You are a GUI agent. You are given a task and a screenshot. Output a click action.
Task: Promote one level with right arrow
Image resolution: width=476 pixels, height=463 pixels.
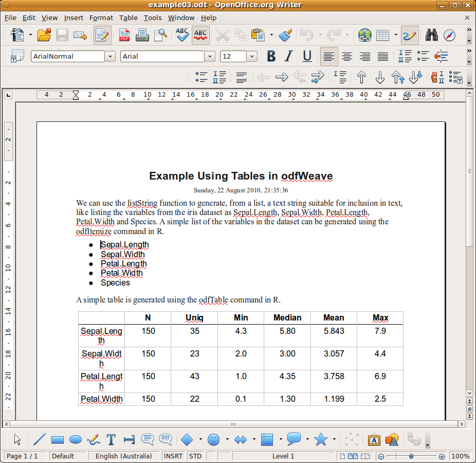[281, 77]
